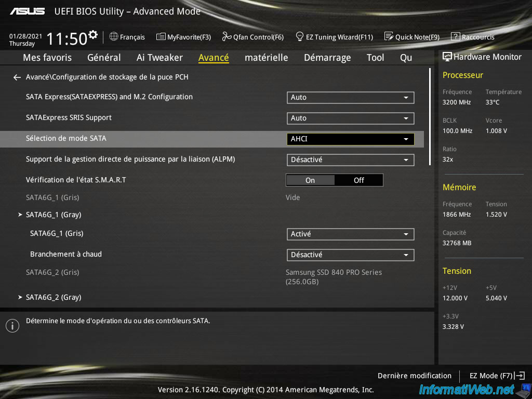This screenshot has width=532, height=399.
Task: Go back using the left arrow icon
Action: click(x=17, y=77)
